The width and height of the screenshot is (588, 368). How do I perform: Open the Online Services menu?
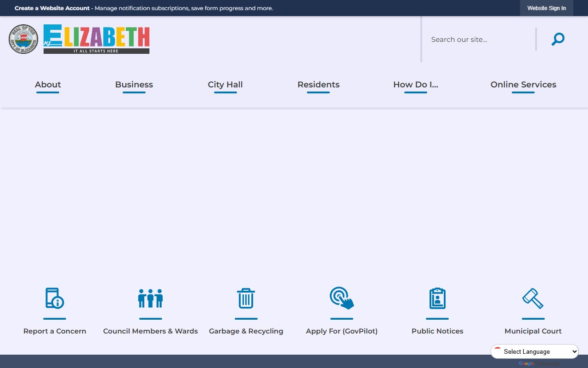click(523, 85)
